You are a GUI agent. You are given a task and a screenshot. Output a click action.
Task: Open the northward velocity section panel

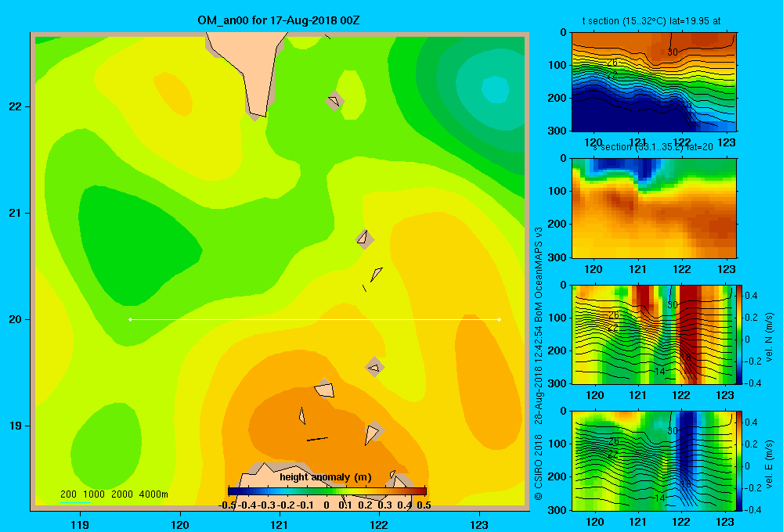[x=654, y=334]
